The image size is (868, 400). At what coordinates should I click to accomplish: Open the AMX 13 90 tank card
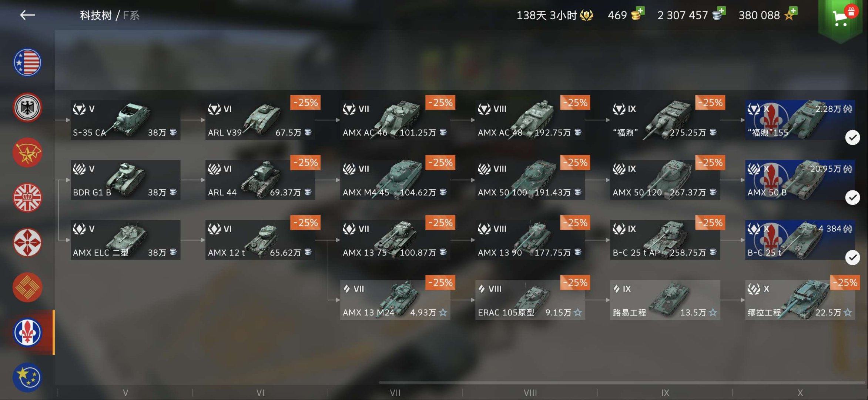530,240
